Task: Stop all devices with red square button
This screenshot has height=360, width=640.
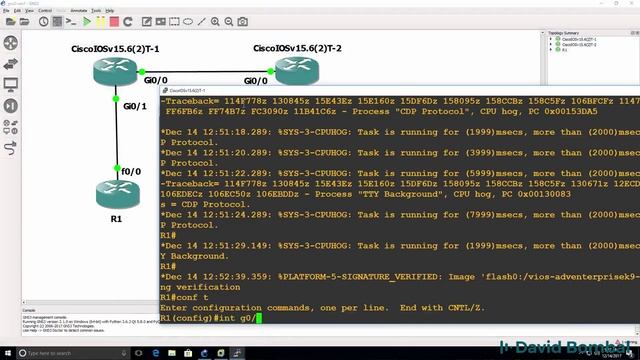Action: click(114, 22)
